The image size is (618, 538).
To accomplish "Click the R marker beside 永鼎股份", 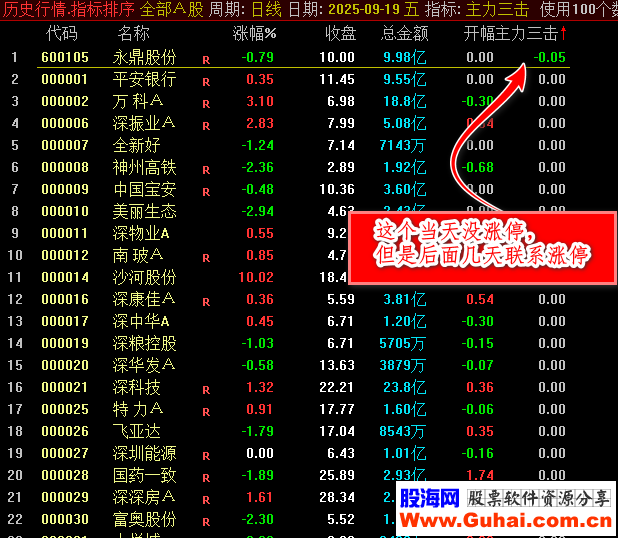I will pyautogui.click(x=206, y=58).
